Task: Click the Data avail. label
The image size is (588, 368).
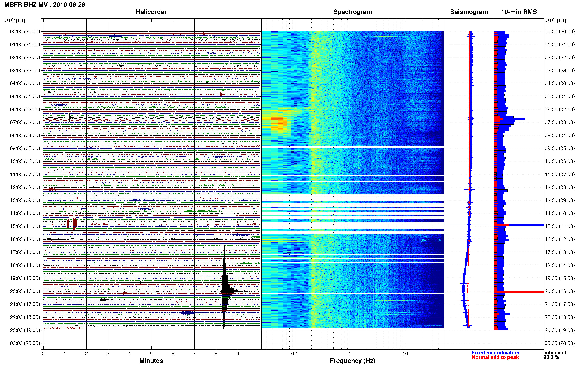Action: 555,353
